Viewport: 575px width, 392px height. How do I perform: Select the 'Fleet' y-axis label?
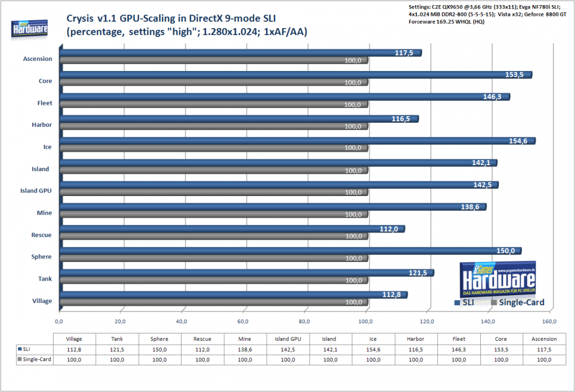pos(45,103)
